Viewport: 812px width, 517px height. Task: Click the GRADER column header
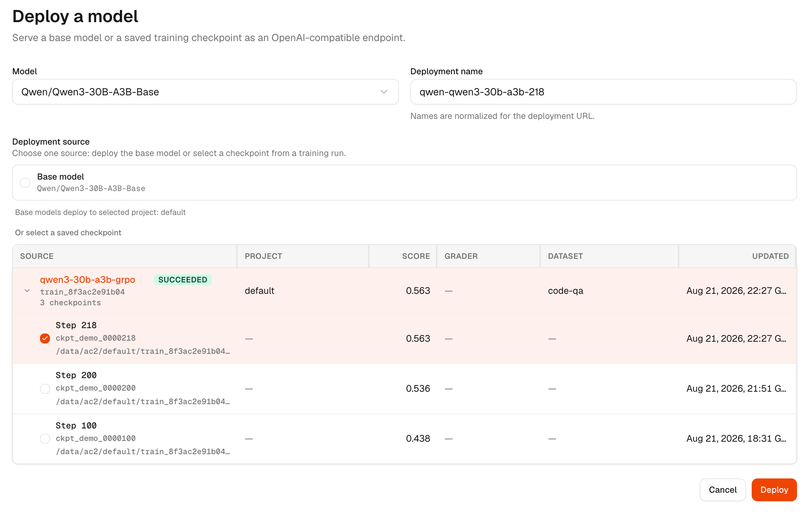click(x=461, y=256)
